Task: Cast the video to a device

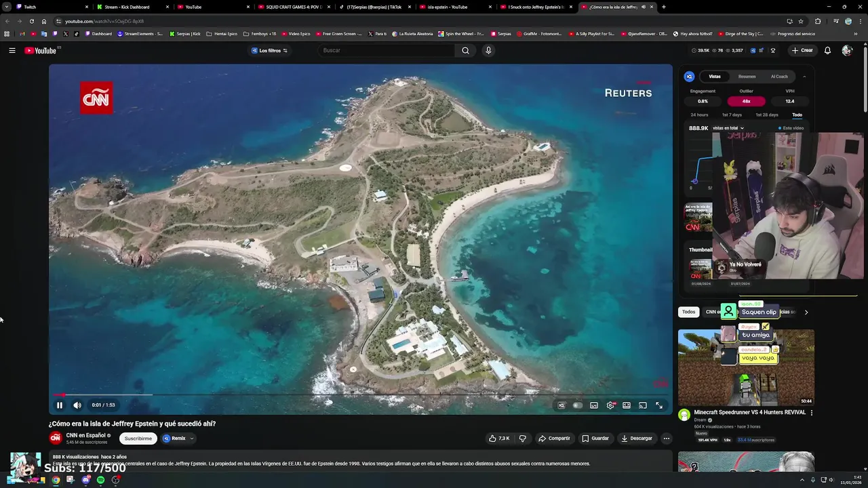Action: tap(643, 405)
